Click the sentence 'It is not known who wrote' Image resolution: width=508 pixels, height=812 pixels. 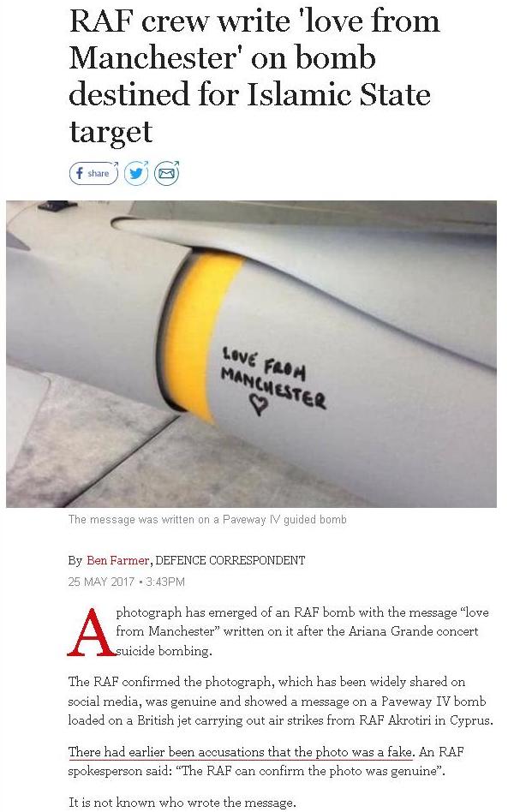pyautogui.click(x=182, y=803)
